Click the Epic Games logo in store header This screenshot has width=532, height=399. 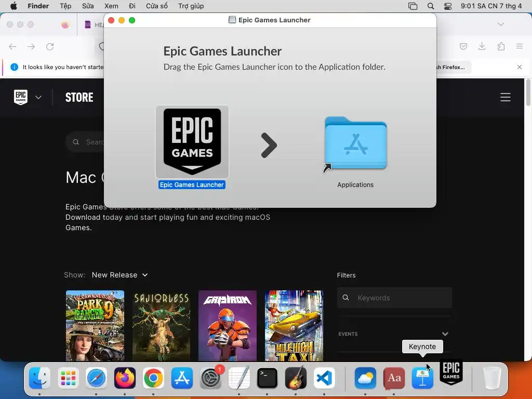[x=21, y=97]
